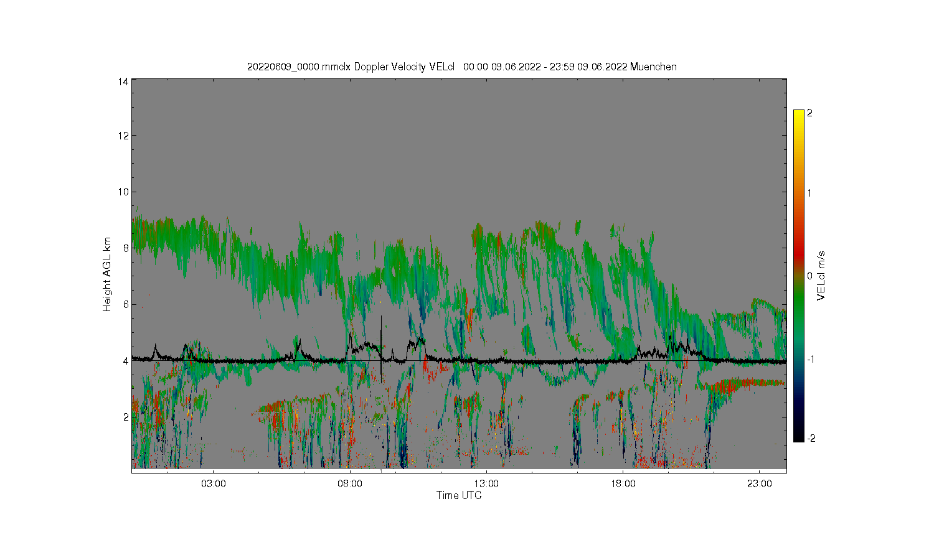Click the height tick label '10'
The image size is (934, 560).
click(x=123, y=192)
